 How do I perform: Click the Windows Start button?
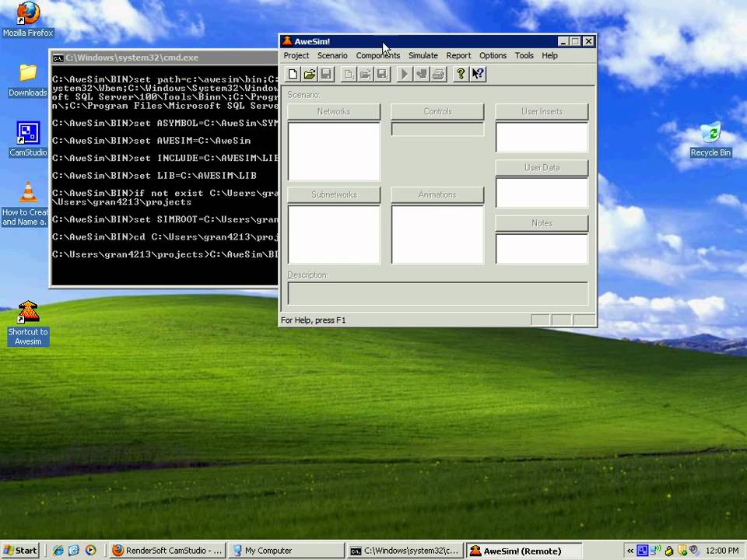(x=20, y=551)
